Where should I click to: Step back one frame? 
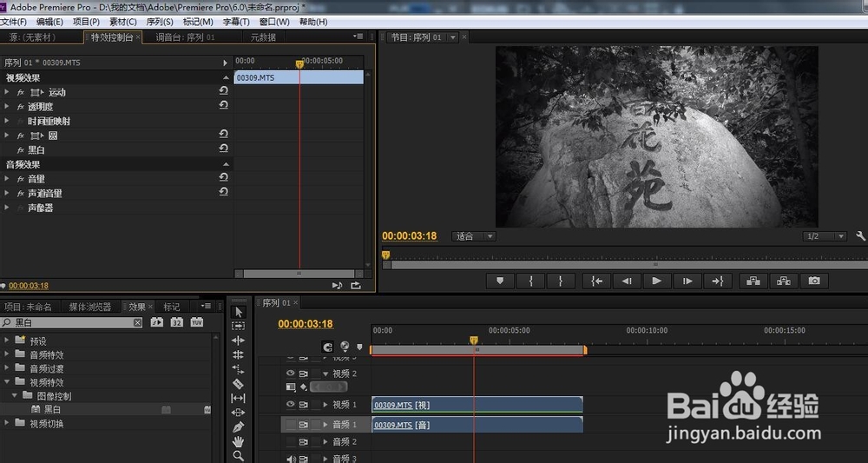(627, 281)
